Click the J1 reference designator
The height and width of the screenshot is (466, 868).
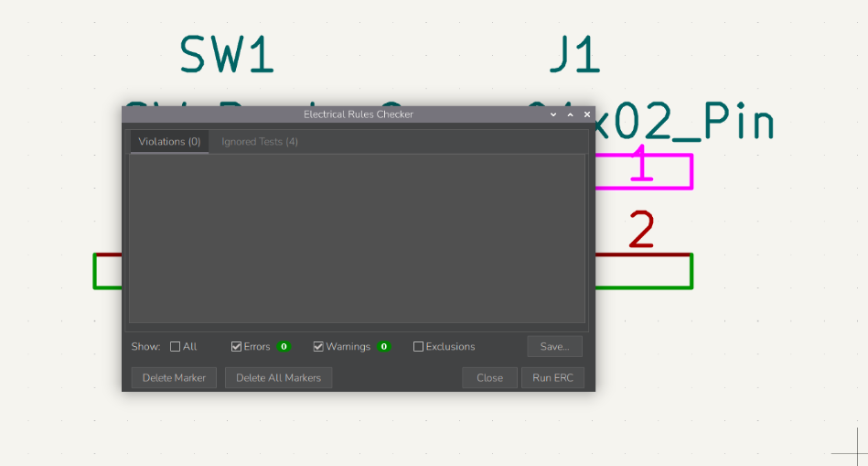click(574, 55)
